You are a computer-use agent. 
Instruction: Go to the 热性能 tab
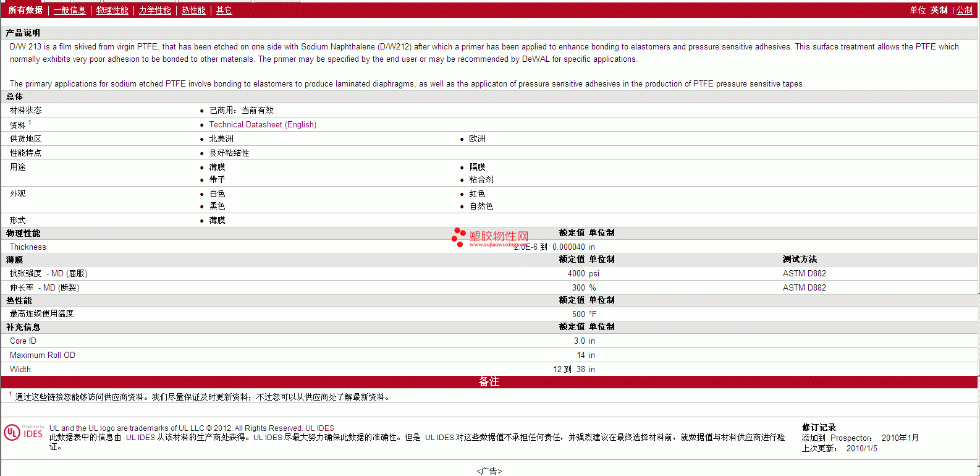point(193,10)
